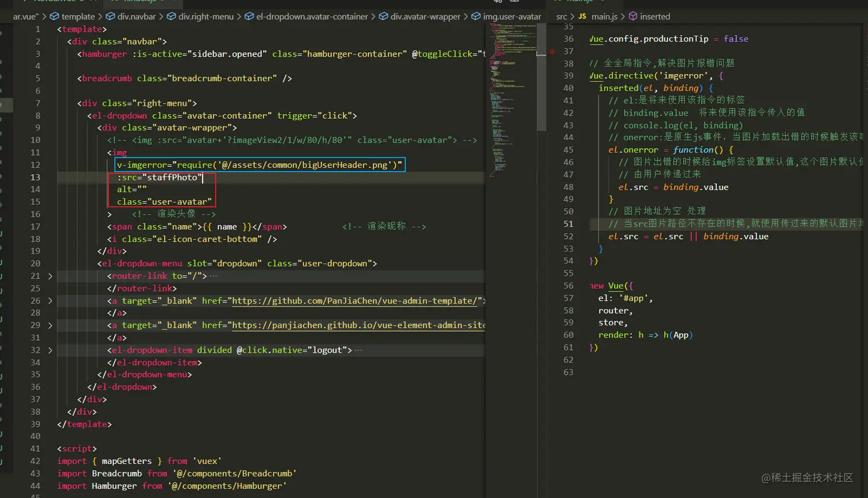This screenshot has height=498, width=868.
Task: Click the '@/components/Breadcrumb' import path
Action: pyautogui.click(x=234, y=474)
